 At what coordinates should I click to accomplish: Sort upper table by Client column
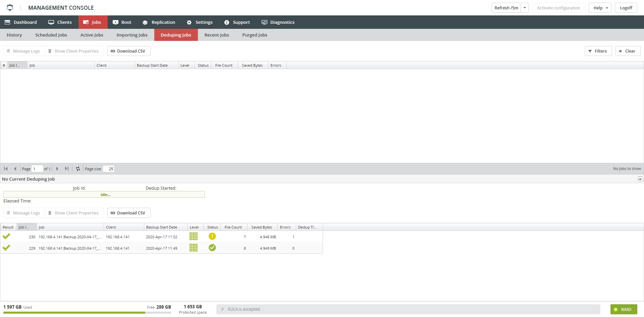114,65
